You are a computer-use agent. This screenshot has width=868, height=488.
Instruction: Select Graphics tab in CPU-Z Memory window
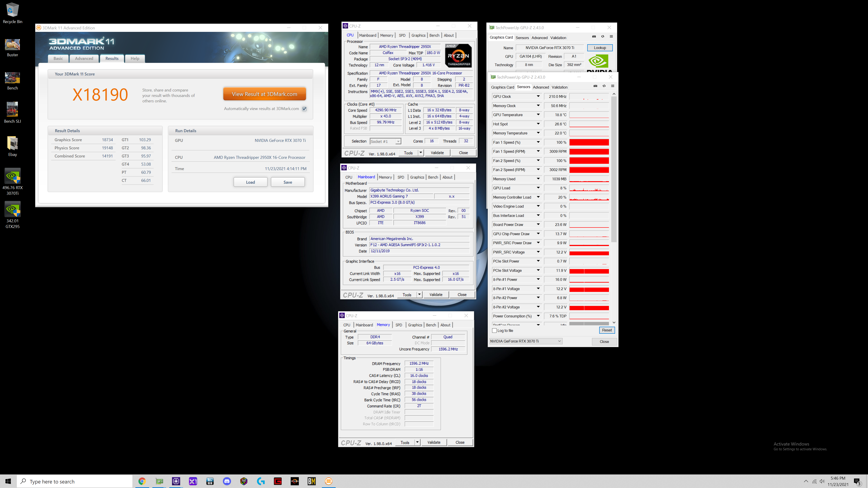[x=415, y=325]
